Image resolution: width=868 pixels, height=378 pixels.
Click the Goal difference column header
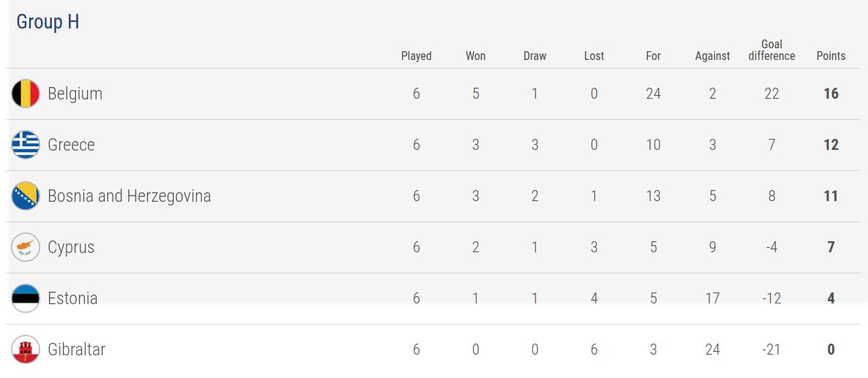coord(771,50)
